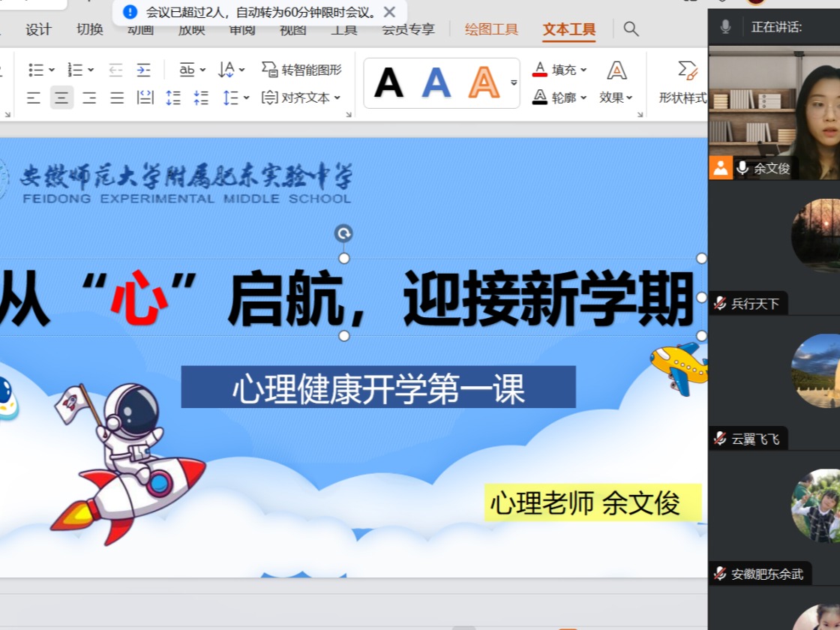
Task: Expand the 对齐文本 dropdown
Action: point(301,97)
